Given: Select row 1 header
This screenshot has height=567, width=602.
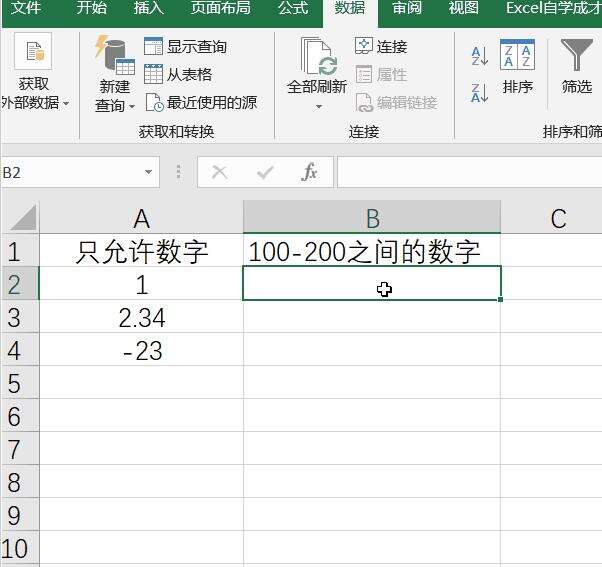Looking at the screenshot, I should 20,251.
